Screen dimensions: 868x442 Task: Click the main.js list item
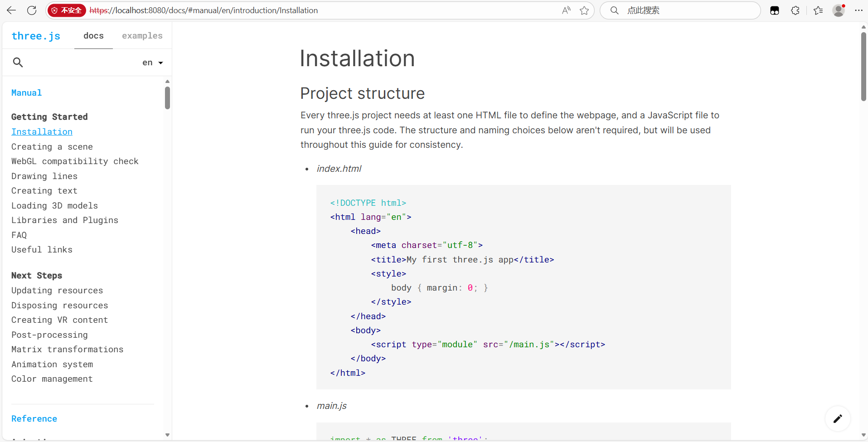[x=331, y=406]
